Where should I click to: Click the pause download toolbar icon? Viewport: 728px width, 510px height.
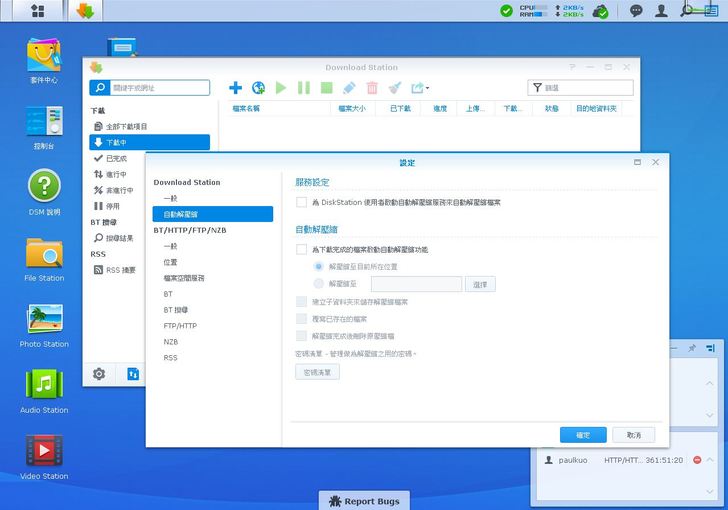coord(304,88)
